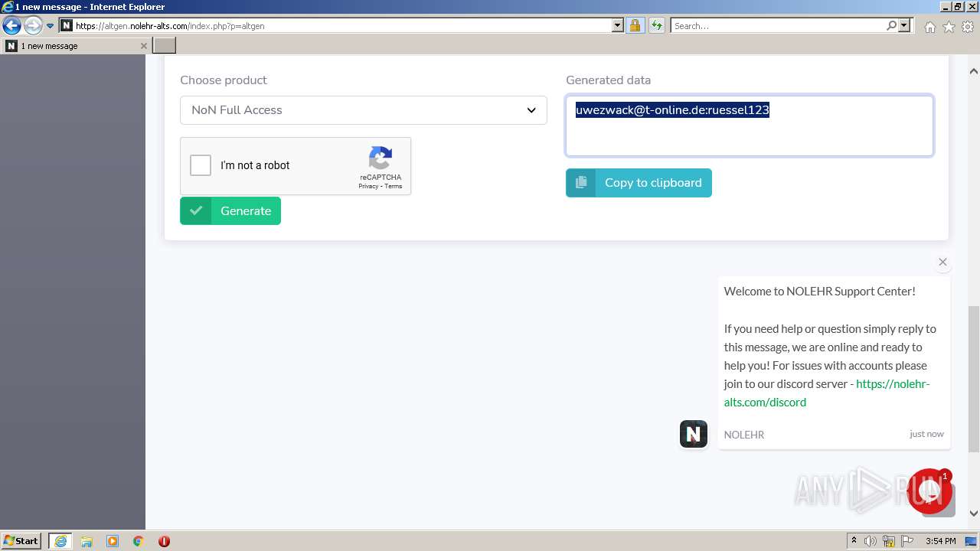Open the nolehr-alts.com/discord link
This screenshot has height=551, width=980.
pyautogui.click(x=827, y=393)
